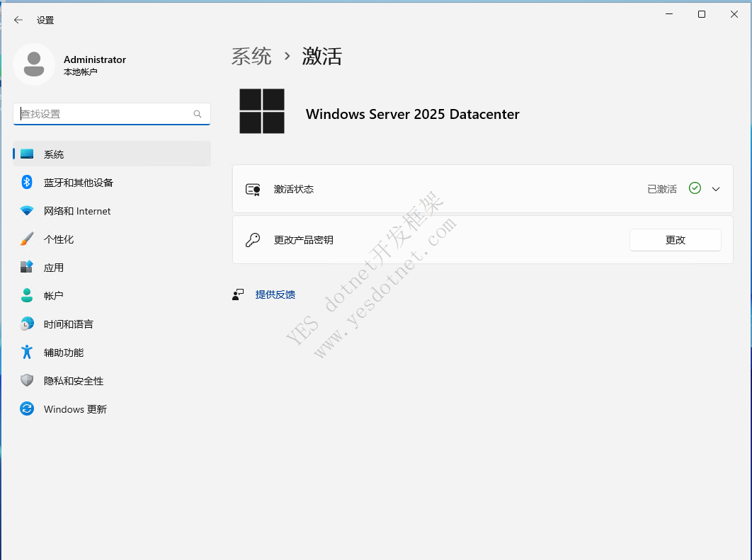The width and height of the screenshot is (752, 560).
Task: Click the 本地帐户 label
Action: [x=81, y=72]
